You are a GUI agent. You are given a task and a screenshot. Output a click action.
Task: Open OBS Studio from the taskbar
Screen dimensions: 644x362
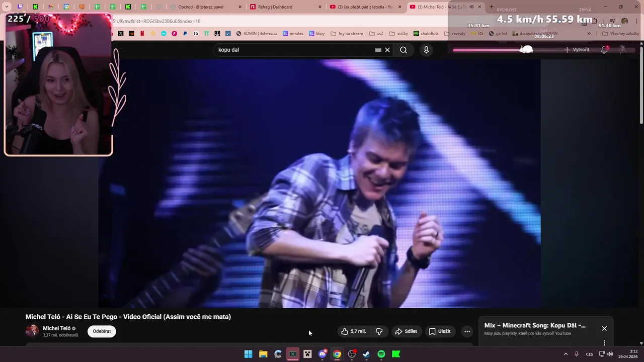coord(352,354)
